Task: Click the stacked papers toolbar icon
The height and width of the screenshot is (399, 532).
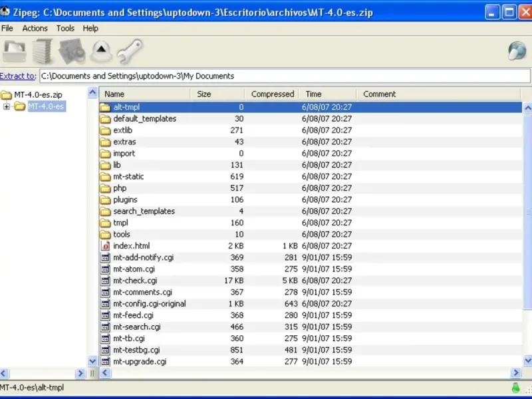Action: (x=43, y=51)
